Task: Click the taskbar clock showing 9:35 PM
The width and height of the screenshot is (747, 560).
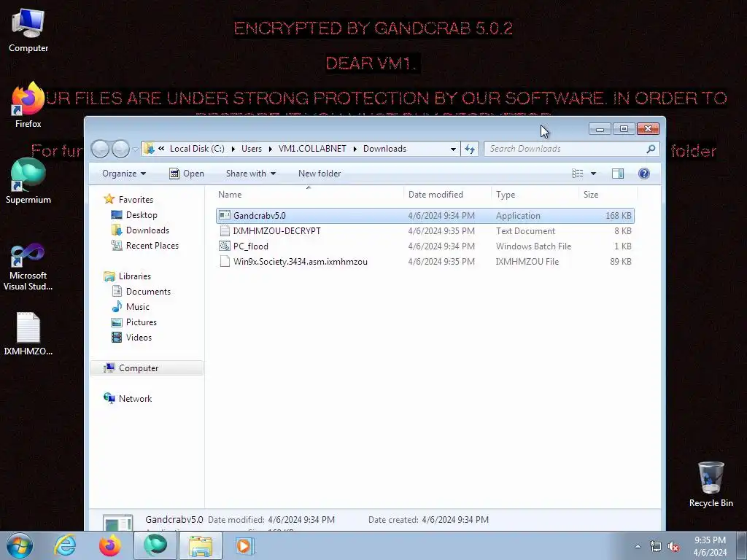Action: coord(710,546)
